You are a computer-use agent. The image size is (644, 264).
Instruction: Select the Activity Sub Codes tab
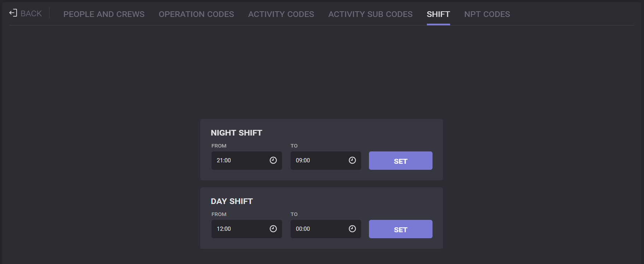click(x=370, y=14)
